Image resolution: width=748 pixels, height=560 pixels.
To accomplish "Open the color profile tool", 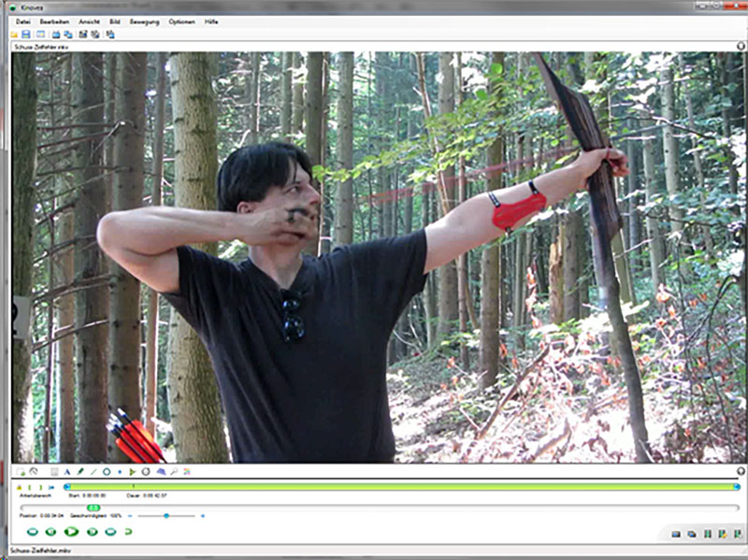I will (x=187, y=472).
